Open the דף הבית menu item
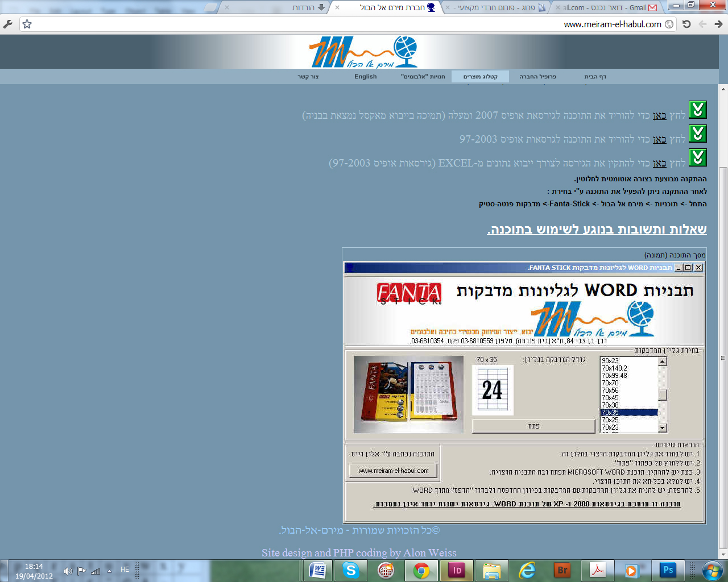Screen dimensions: 728x582 [595, 77]
